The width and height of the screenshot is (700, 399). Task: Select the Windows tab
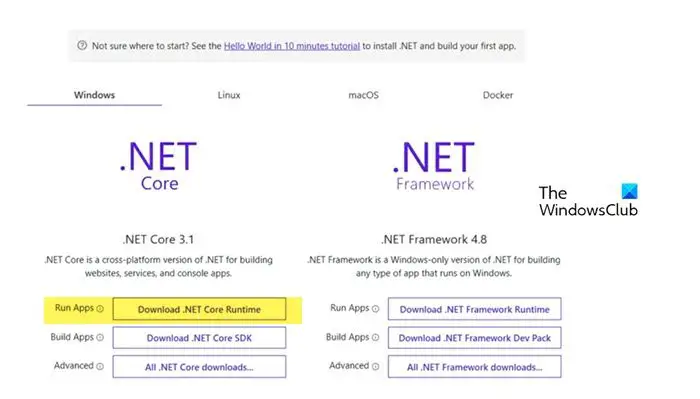(94, 95)
